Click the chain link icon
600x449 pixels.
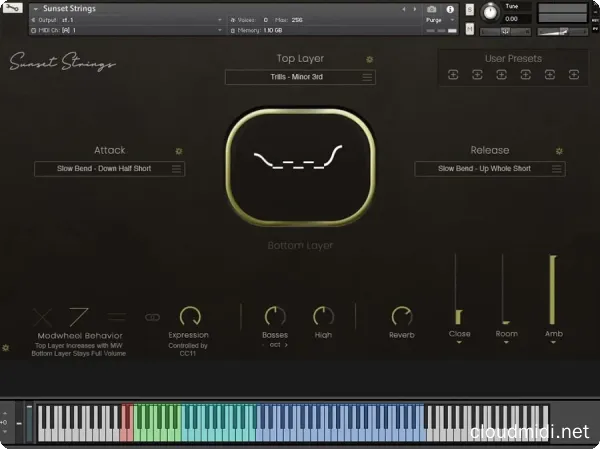click(152, 317)
